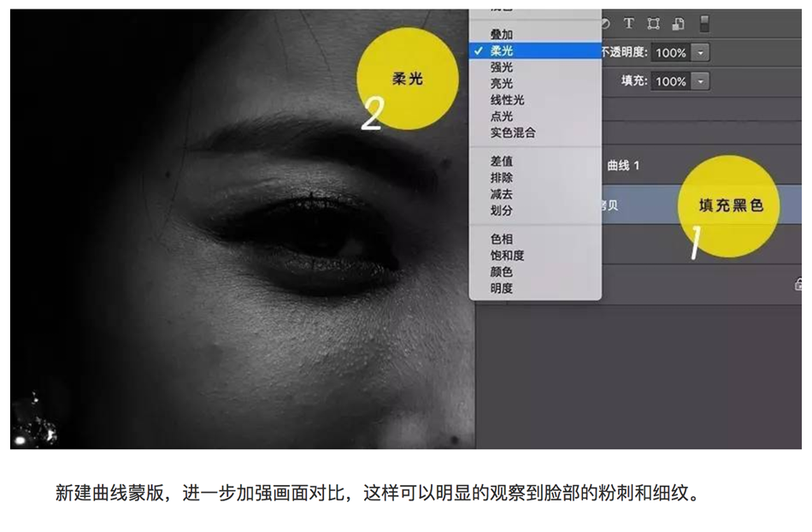Choose 实色混合 blend mode
Screen dimensions: 812x532
click(535, 133)
